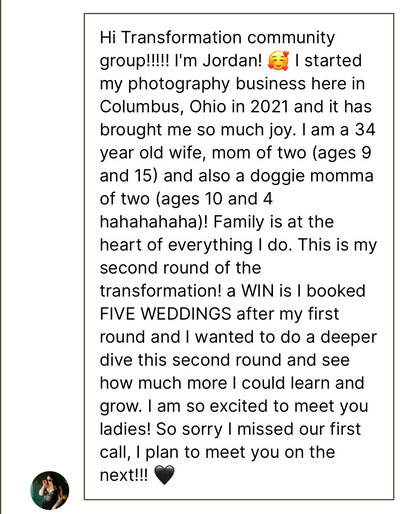Click the words 'FIVE WEDDINGS' in message
The width and height of the screenshot is (400, 514).
pos(165,314)
